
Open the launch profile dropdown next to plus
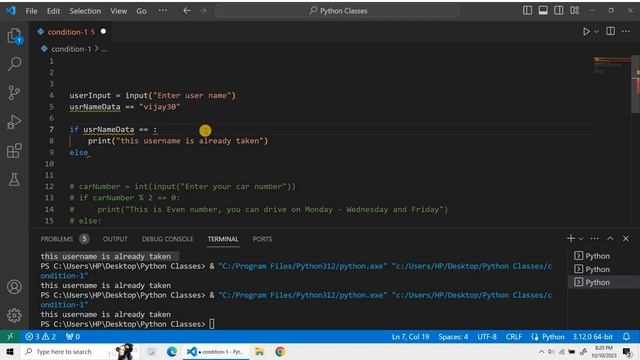[x=581, y=239]
